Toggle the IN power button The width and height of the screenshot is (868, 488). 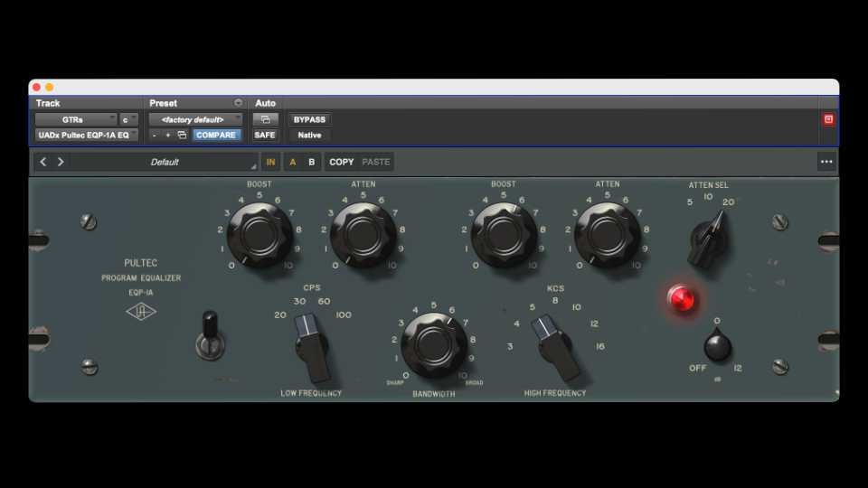click(270, 162)
